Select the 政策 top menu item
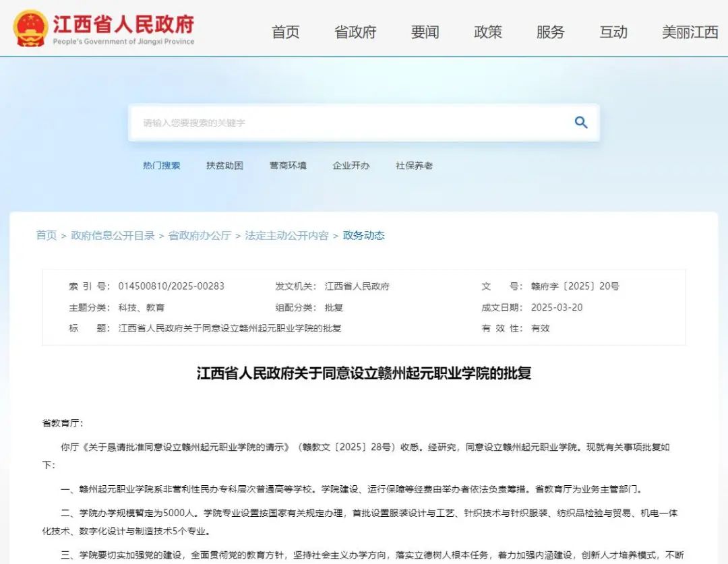 click(x=488, y=32)
